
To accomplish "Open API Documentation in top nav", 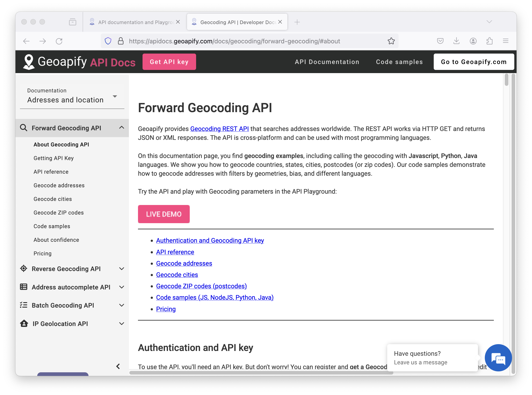I will 327,62.
